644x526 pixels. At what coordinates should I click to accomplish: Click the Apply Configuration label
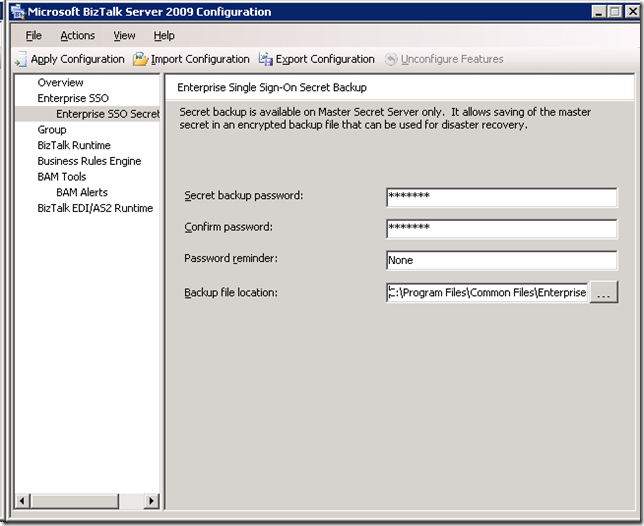78,59
